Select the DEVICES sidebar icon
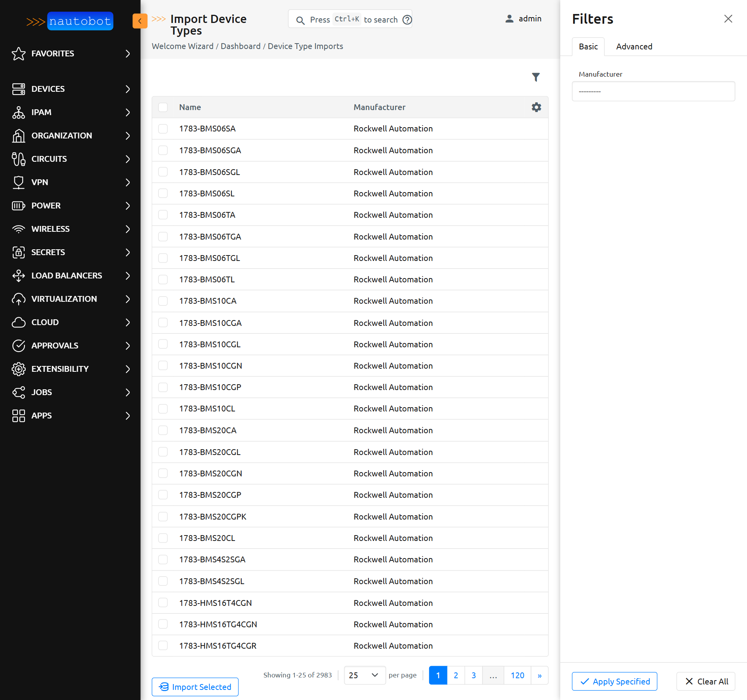The height and width of the screenshot is (700, 747). tap(18, 89)
